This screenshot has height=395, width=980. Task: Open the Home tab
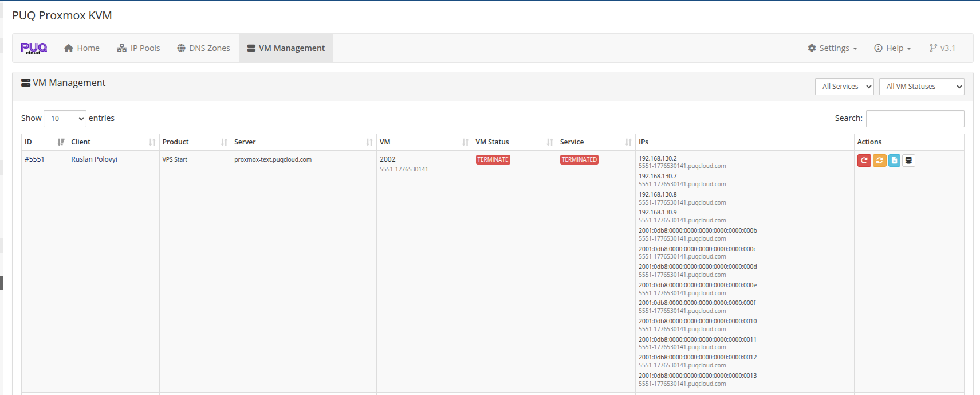click(x=82, y=48)
